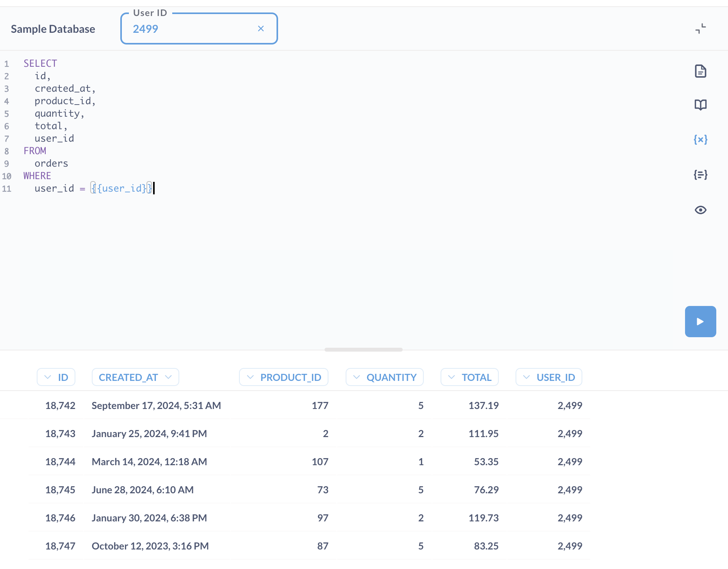
Task: Click the order ID 18,742 cell
Action: point(60,405)
